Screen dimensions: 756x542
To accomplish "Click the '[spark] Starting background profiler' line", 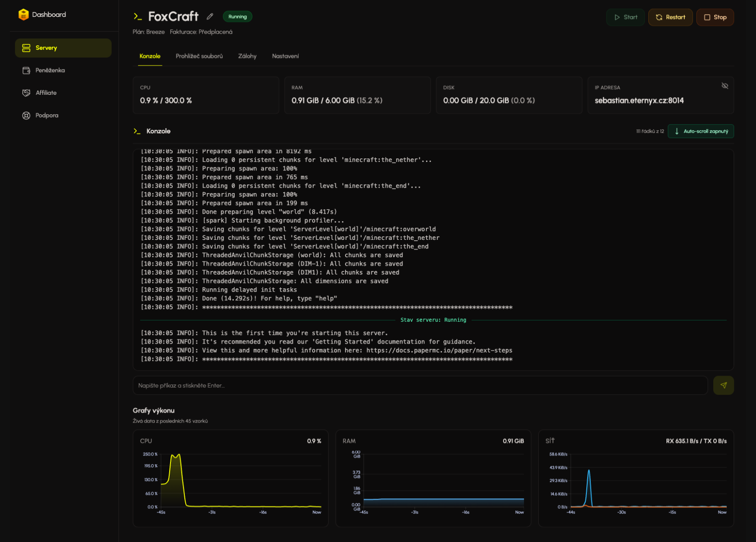I will click(x=242, y=221).
